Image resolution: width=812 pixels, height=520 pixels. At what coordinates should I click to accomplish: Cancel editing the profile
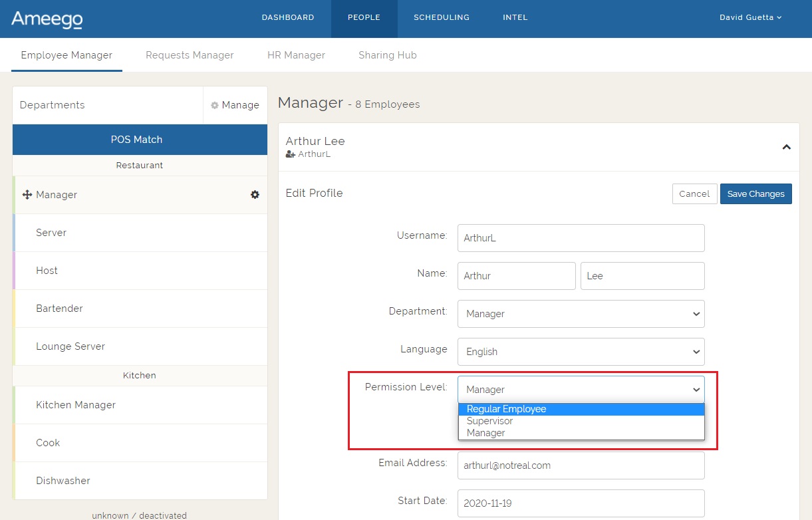pos(694,194)
